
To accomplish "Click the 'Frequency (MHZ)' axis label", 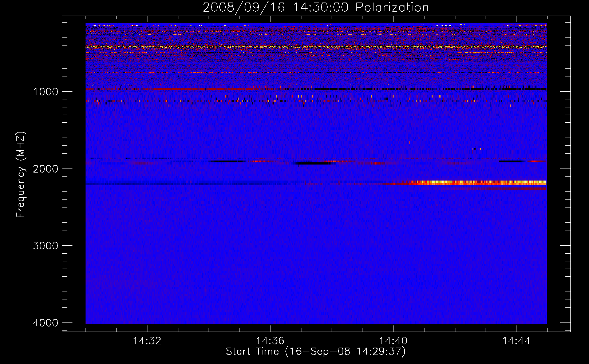I will 21,174.
